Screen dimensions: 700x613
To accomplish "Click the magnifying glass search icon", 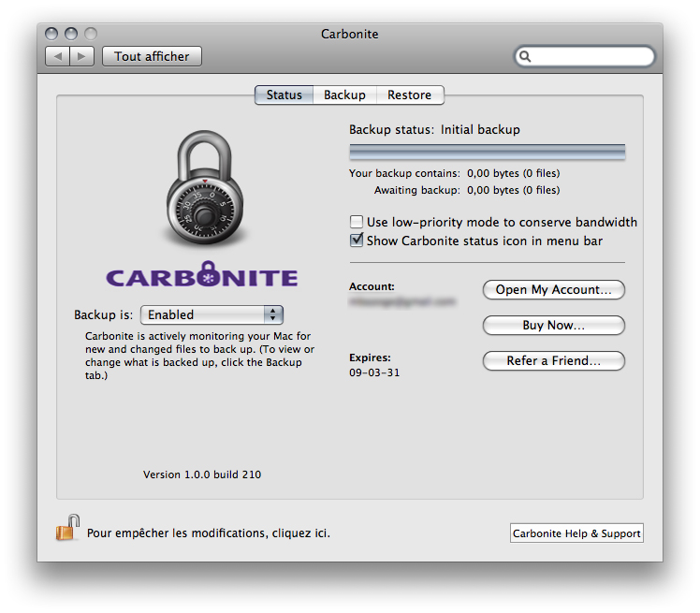I will tap(525, 56).
